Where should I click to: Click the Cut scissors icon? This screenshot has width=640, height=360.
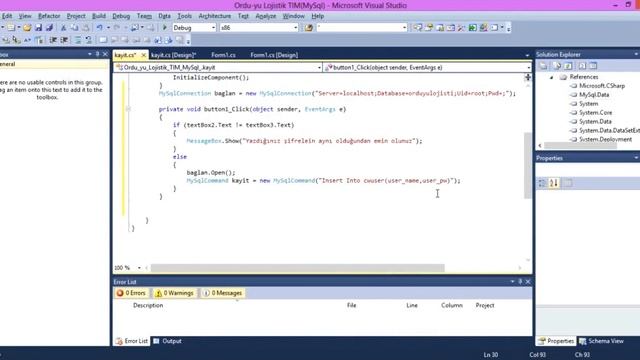(x=63, y=28)
